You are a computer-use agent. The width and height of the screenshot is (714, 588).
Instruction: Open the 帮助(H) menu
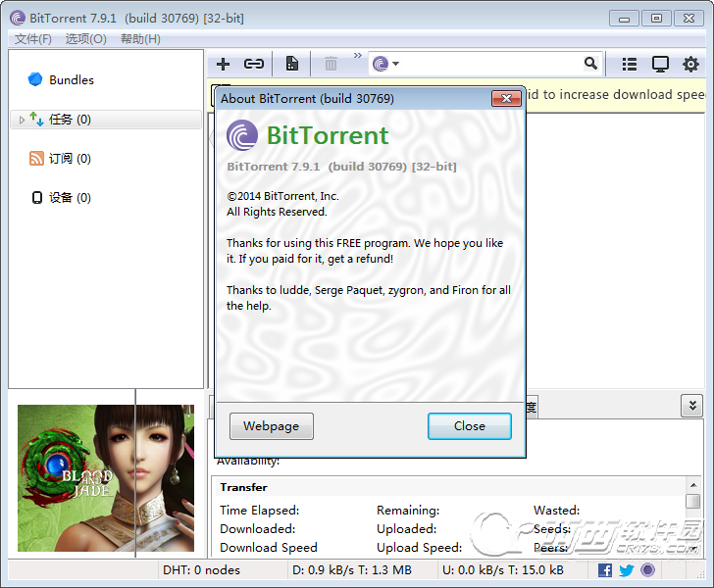click(x=140, y=38)
